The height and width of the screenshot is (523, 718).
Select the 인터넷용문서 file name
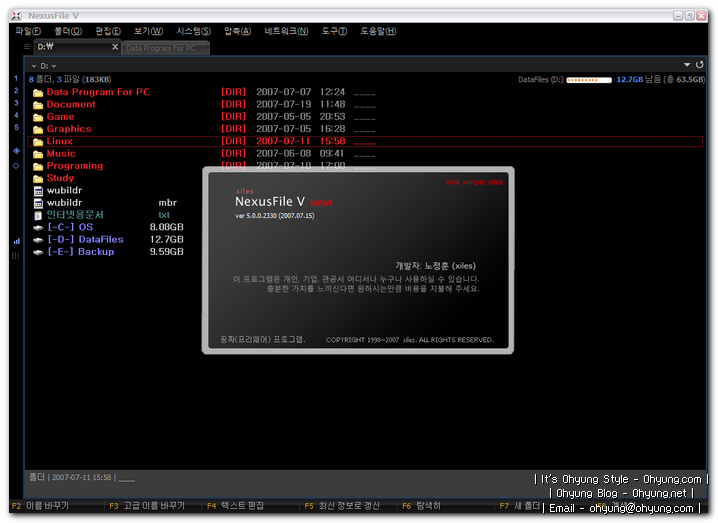tap(75, 215)
